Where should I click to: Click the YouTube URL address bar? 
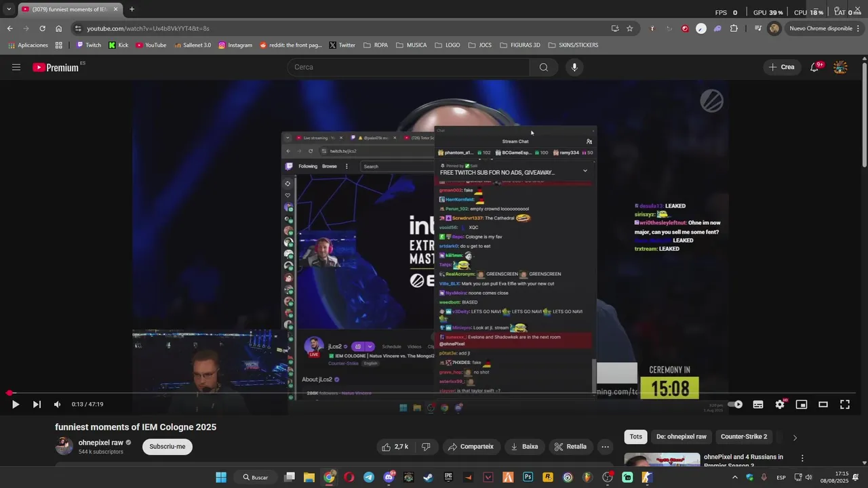coord(339,28)
